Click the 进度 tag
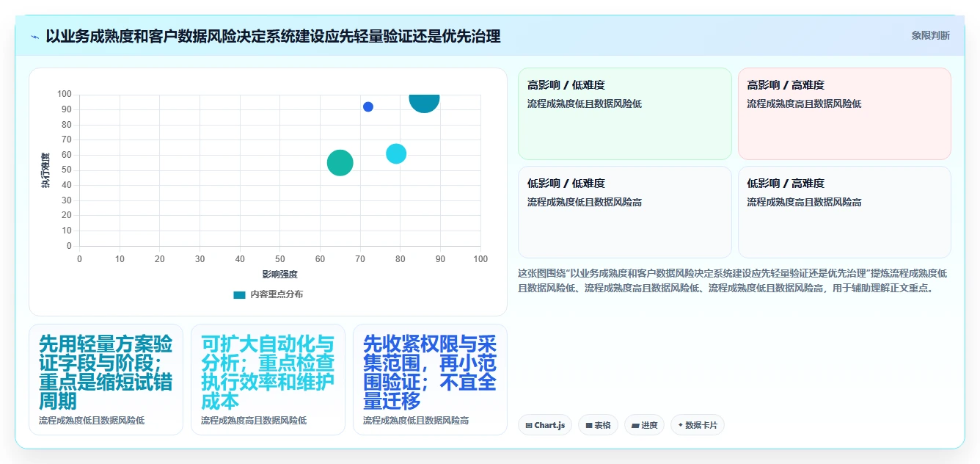Screen dimensions: 980x464 click(x=644, y=425)
